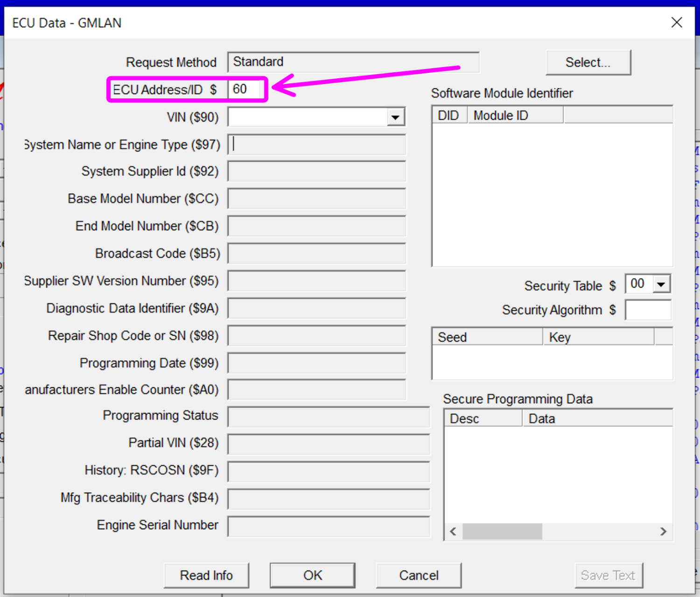Screen dimensions: 700x597
Task: Click the Manufacturers Enable Counter ($A0) field
Action: [317, 390]
